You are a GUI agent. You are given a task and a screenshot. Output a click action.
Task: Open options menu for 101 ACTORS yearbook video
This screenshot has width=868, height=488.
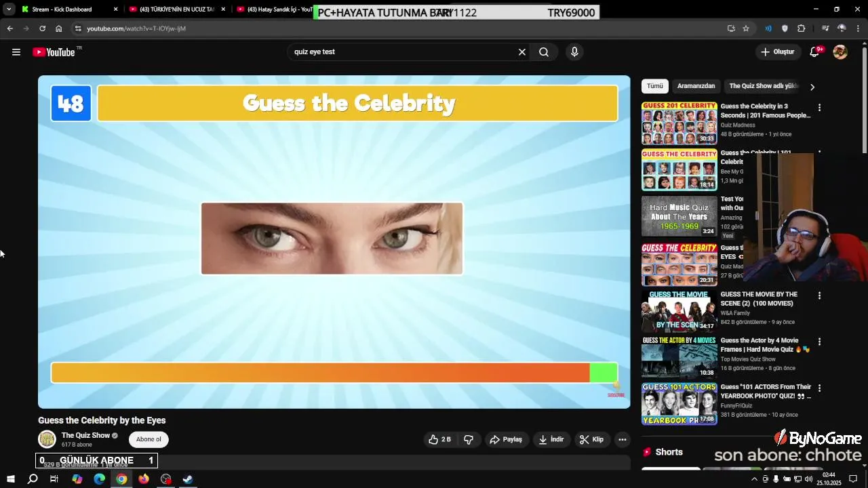click(x=819, y=388)
